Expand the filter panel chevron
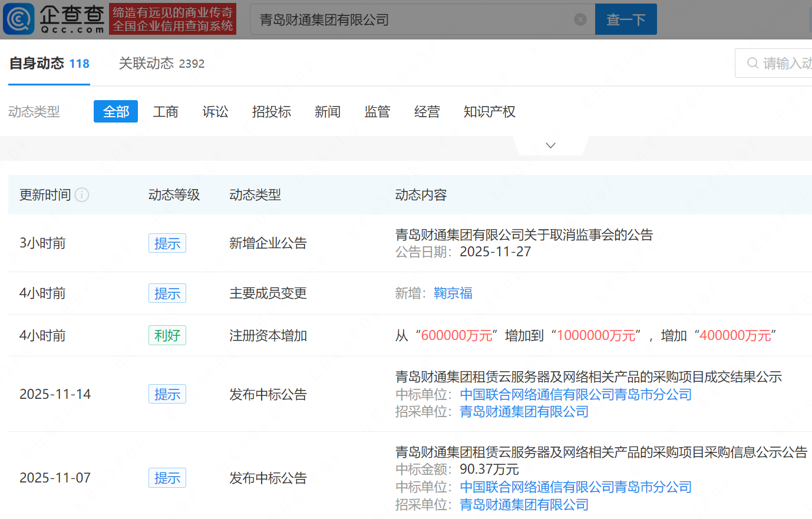This screenshot has height=519, width=812. coord(550,146)
